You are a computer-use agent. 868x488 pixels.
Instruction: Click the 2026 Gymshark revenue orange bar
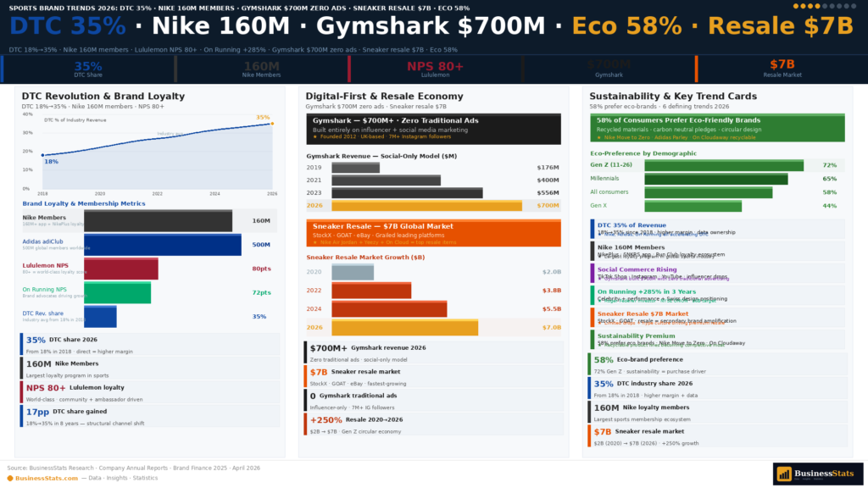tap(426, 205)
